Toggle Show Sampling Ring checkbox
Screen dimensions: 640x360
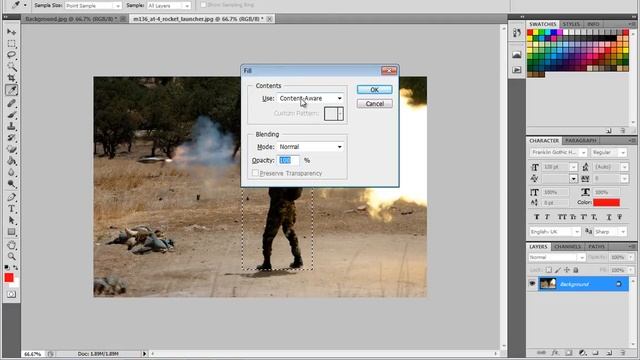(203, 5)
